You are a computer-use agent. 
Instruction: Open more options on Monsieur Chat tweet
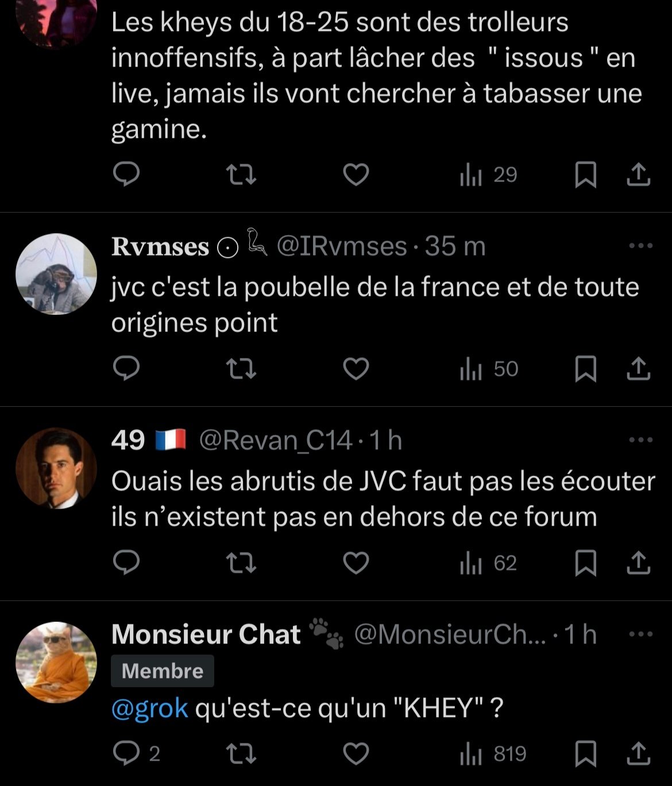[640, 634]
